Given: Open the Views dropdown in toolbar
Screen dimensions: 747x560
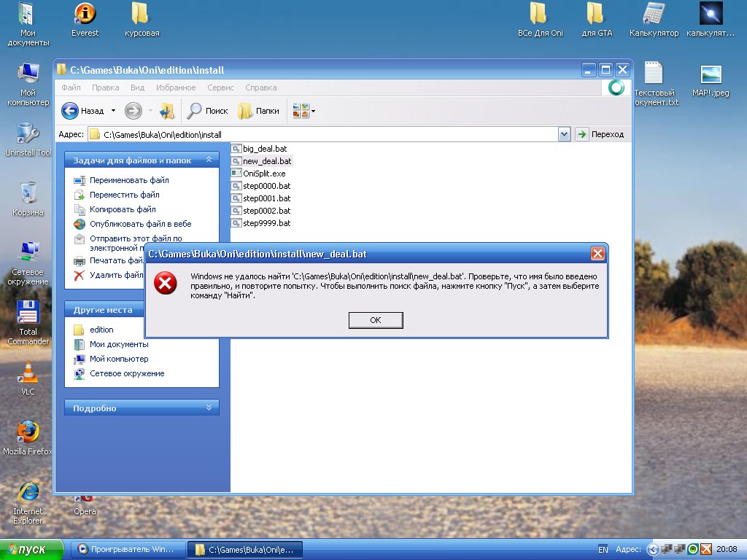Looking at the screenshot, I should (x=303, y=111).
